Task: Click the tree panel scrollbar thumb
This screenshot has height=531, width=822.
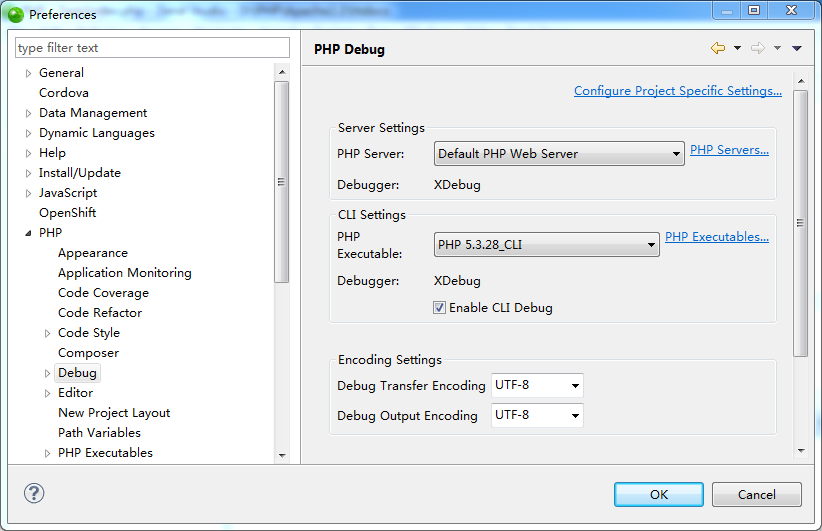Action: 282,182
